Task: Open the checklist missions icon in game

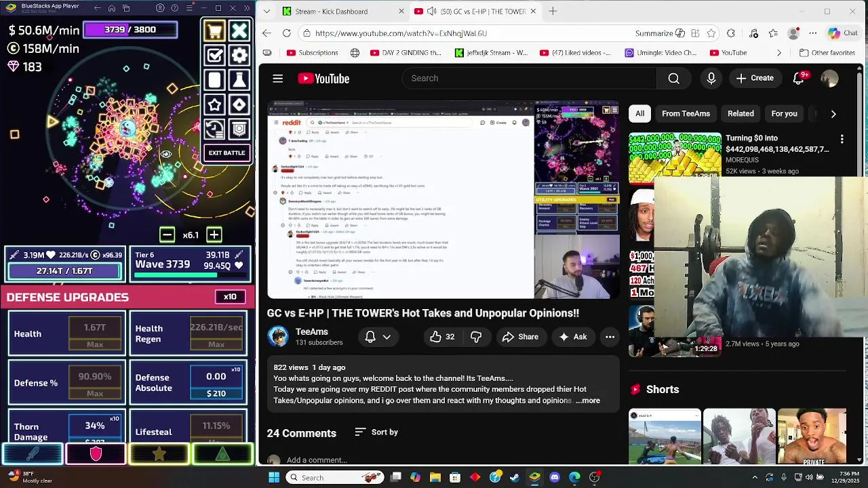Action: click(215, 56)
